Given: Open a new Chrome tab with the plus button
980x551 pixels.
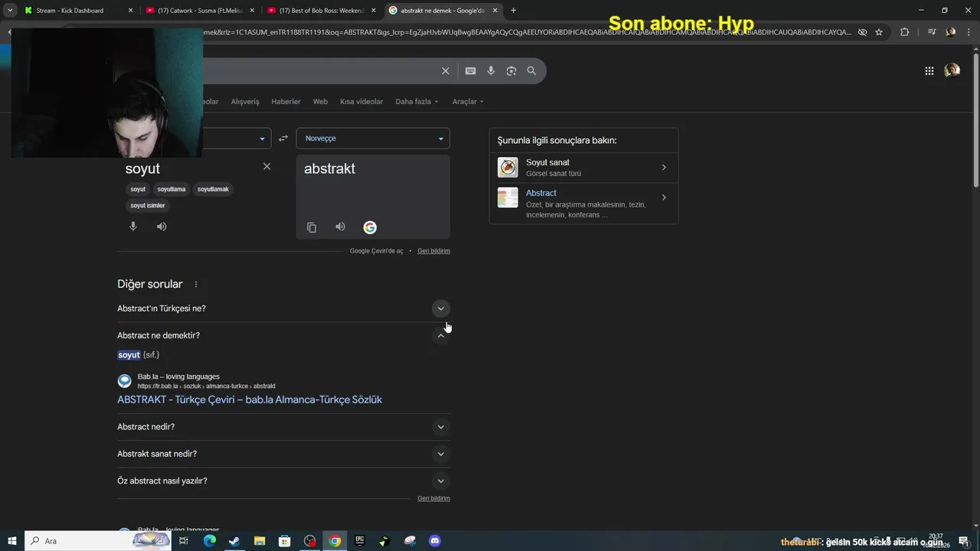Looking at the screenshot, I should (x=513, y=11).
